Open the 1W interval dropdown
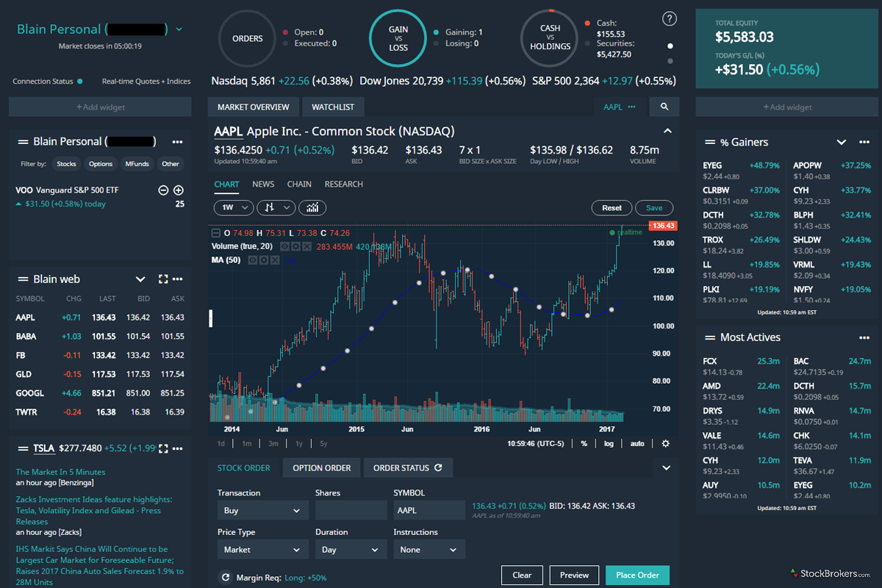The width and height of the screenshot is (882, 588). pos(234,208)
